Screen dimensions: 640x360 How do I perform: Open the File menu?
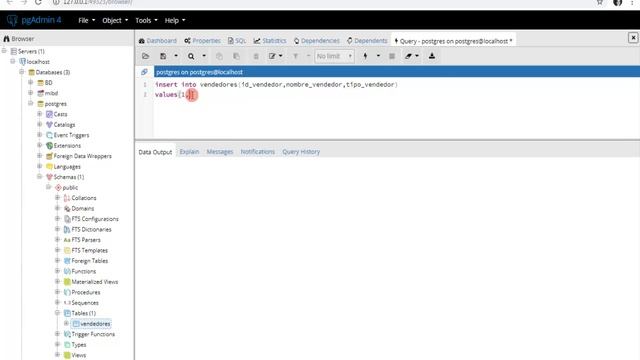(87, 20)
